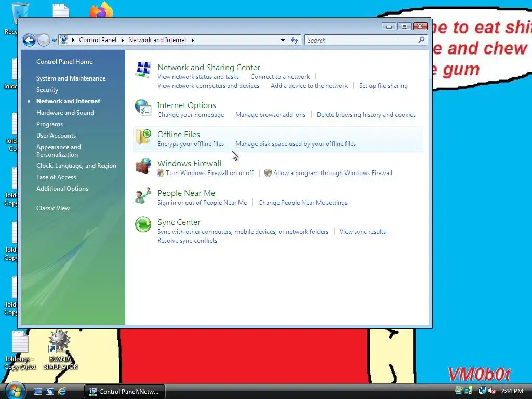The image size is (532, 399).
Task: Open Ease of Access category
Action: (x=56, y=177)
